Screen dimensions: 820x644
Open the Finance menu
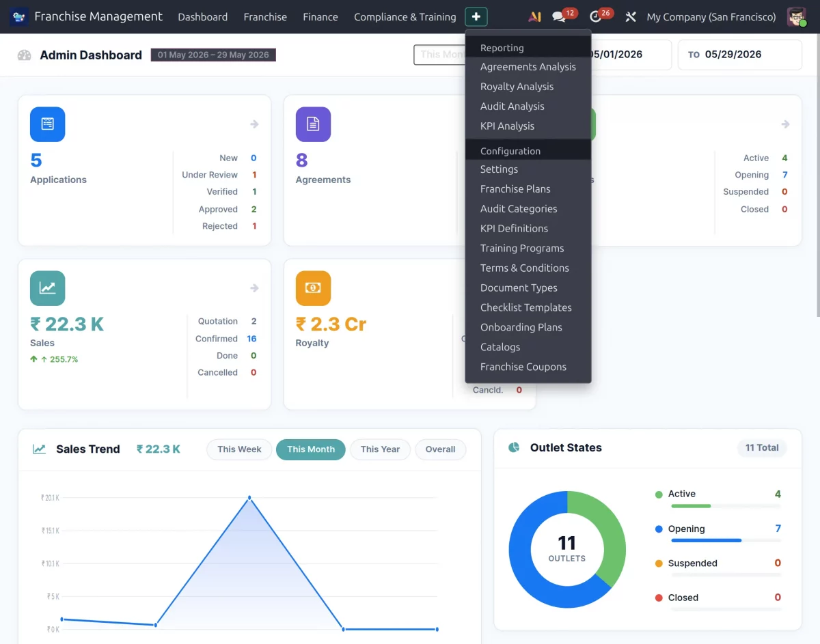[320, 17]
